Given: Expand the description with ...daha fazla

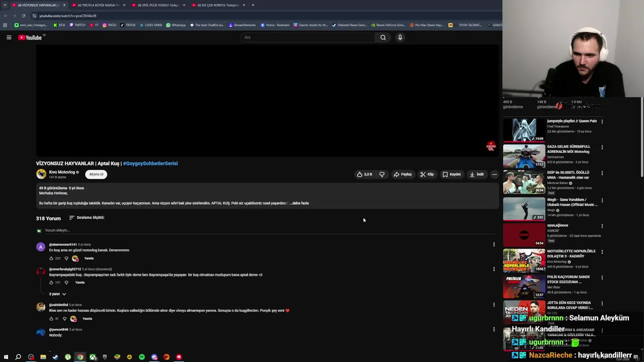Looking at the screenshot, I should (299, 203).
